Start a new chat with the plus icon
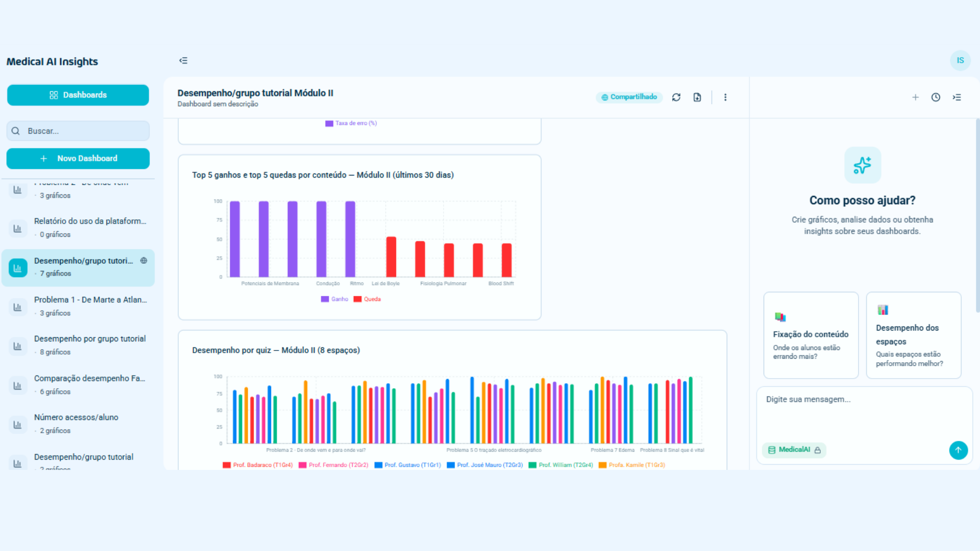Image resolution: width=980 pixels, height=551 pixels. [916, 97]
